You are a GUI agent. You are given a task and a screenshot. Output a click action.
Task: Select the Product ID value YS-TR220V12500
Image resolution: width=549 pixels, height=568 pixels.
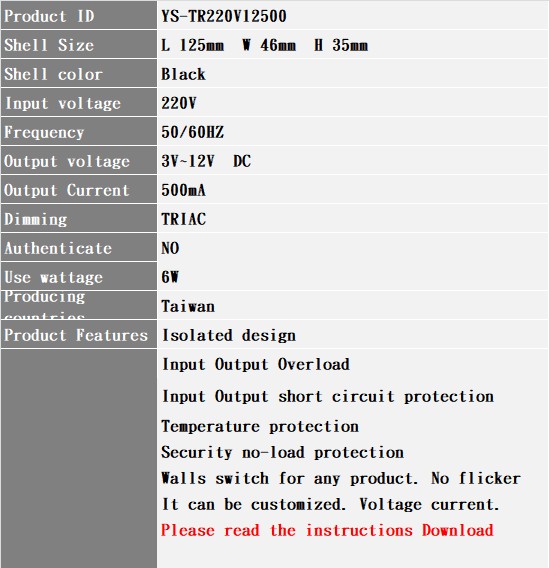(224, 16)
